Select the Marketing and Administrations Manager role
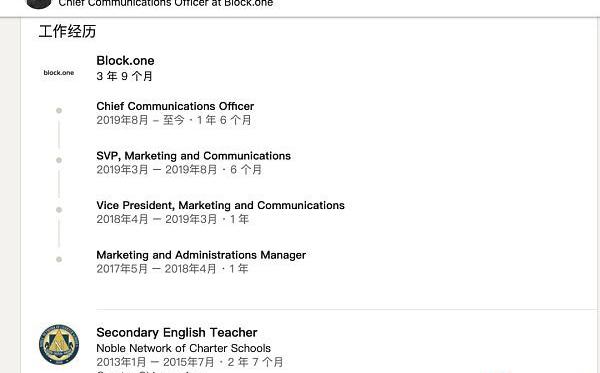This screenshot has width=600, height=373. pos(201,255)
